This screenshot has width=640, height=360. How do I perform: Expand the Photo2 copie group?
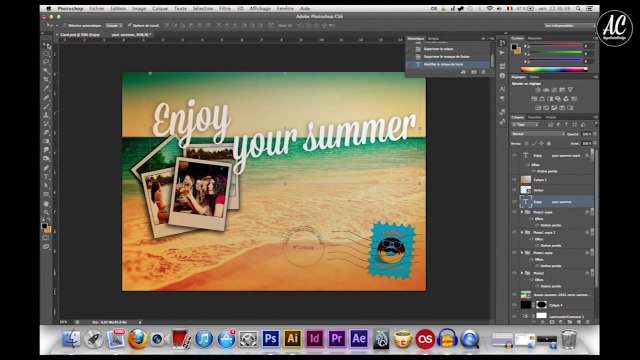pyautogui.click(x=522, y=212)
